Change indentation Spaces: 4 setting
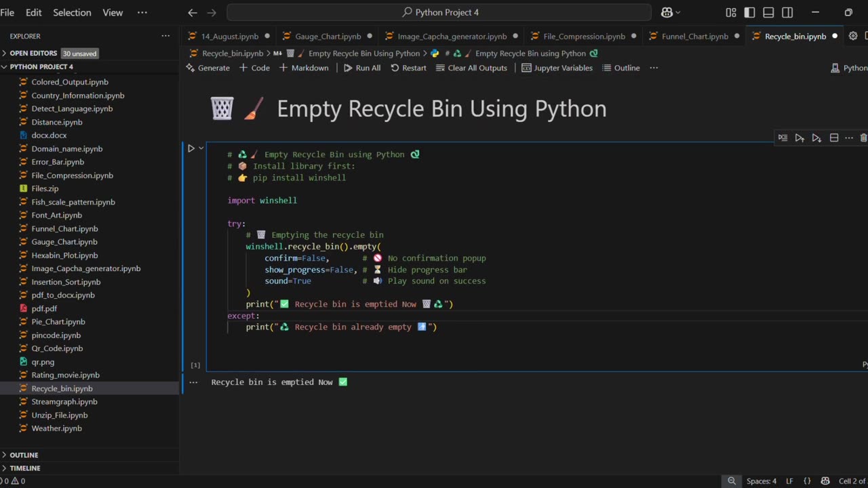This screenshot has height=488, width=868. [762, 481]
